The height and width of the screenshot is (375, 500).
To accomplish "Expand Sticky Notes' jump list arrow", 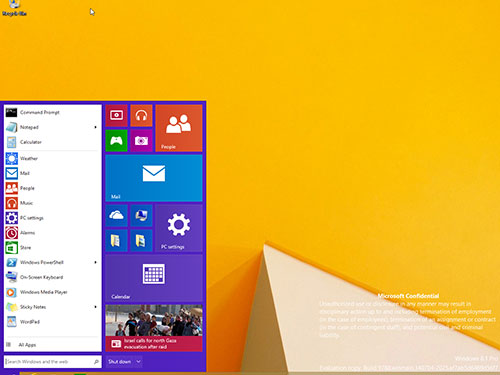I will point(95,307).
